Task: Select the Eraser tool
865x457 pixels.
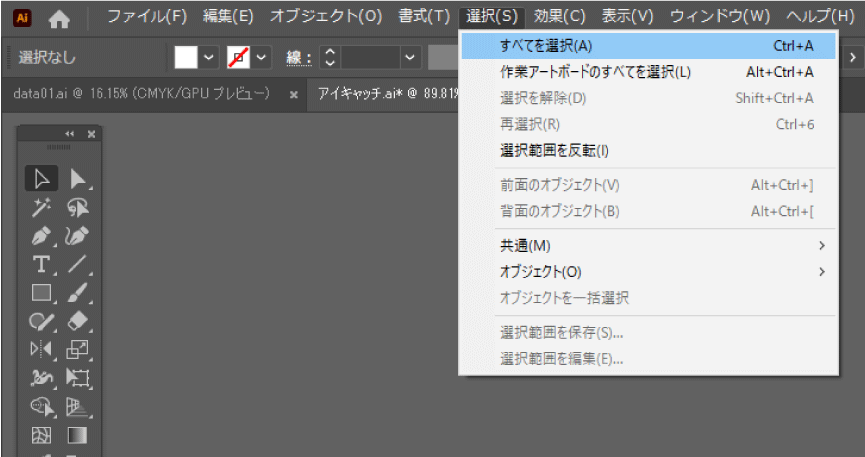Action: pyautogui.click(x=78, y=322)
